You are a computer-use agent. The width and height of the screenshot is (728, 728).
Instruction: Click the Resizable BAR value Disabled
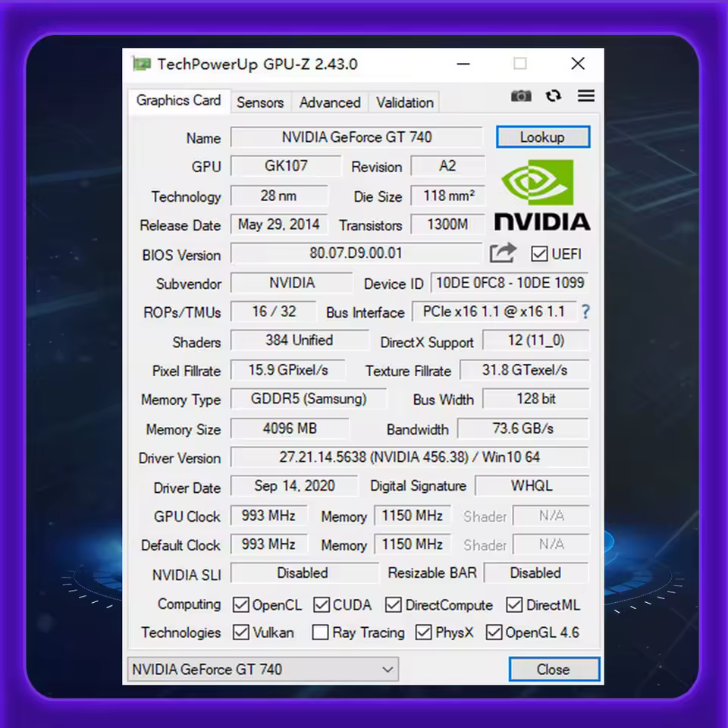click(536, 573)
